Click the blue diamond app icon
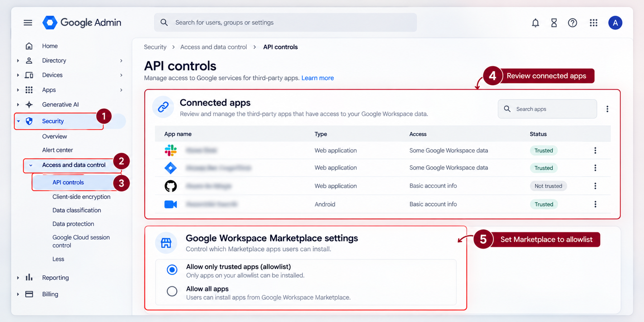The image size is (644, 322). tap(171, 168)
